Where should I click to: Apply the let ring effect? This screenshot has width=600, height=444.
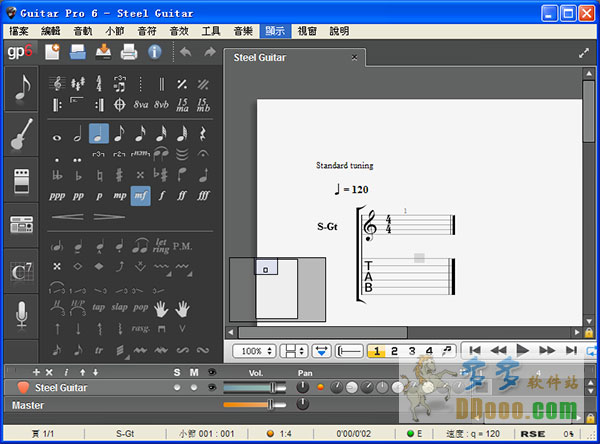tap(161, 246)
